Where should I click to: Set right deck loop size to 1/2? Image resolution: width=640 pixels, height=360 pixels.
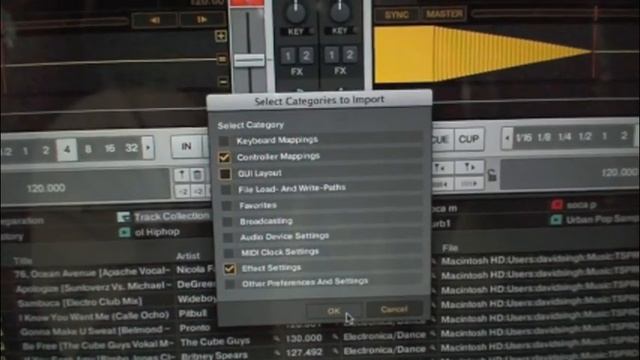(585, 136)
